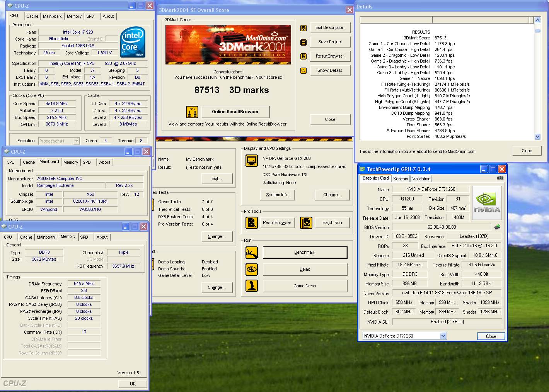Select Memory tab in the Mainboard CPU-Z window
The height and width of the screenshot is (392, 549).
tap(71, 162)
